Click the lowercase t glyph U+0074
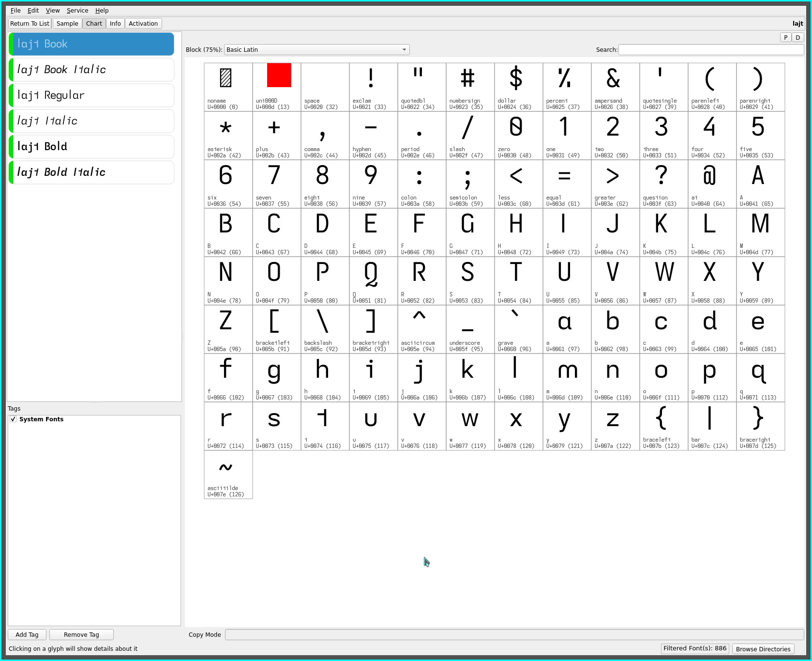The height and width of the screenshot is (661, 812). coord(325,426)
